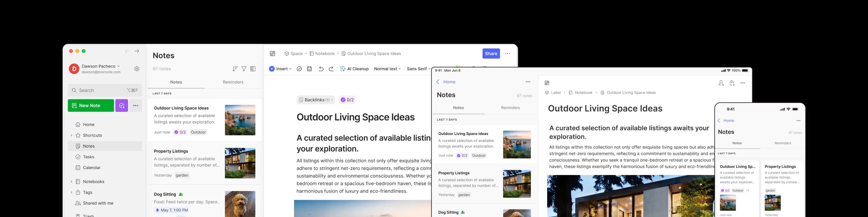The height and width of the screenshot is (217, 868).
Task: Click the blue Share button
Action: pos(491,54)
